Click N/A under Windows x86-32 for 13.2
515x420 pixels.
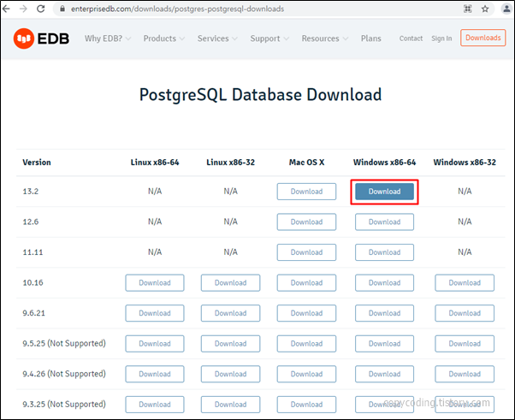(465, 192)
